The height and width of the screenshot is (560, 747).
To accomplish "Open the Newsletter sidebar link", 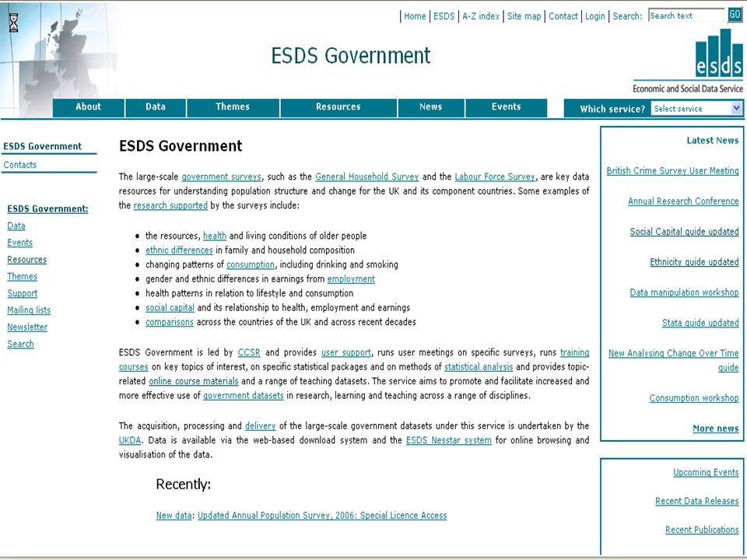I will pos(27,327).
